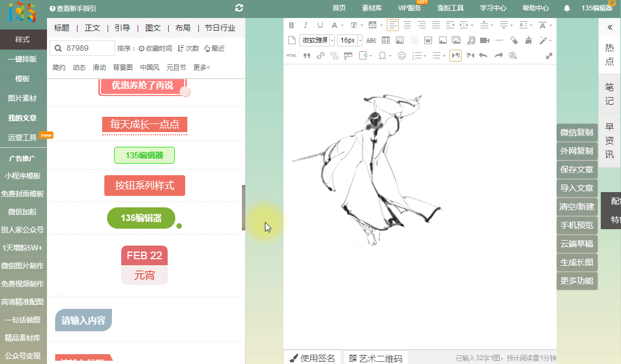The width and height of the screenshot is (621, 364).
Task: Toggle underline text formatting
Action: tap(320, 25)
